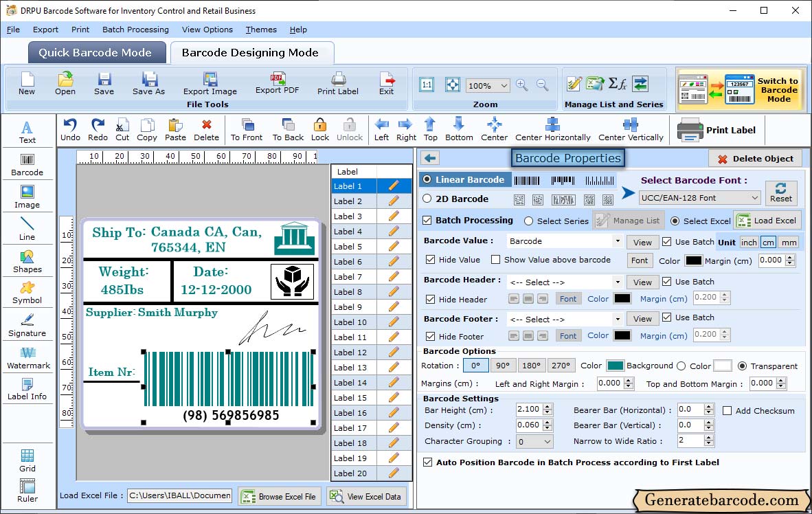
Task: Delete the selected object via toolbar
Action: pos(206,130)
